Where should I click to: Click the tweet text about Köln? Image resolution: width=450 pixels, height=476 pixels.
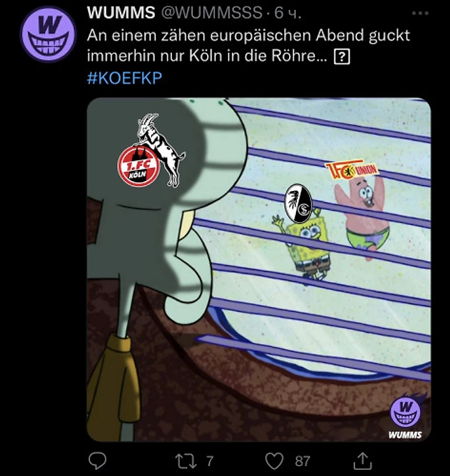pos(248,46)
